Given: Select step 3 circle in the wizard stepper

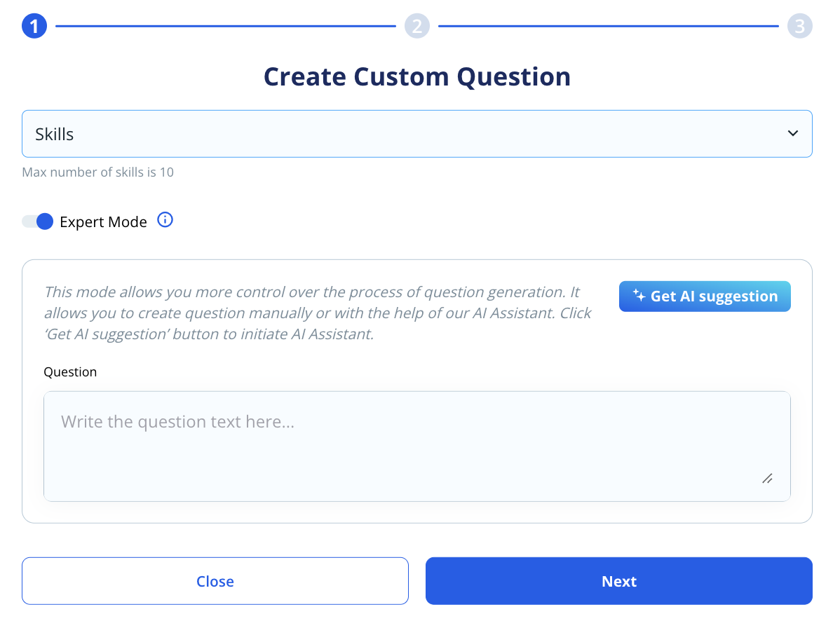Looking at the screenshot, I should pyautogui.click(x=799, y=26).
